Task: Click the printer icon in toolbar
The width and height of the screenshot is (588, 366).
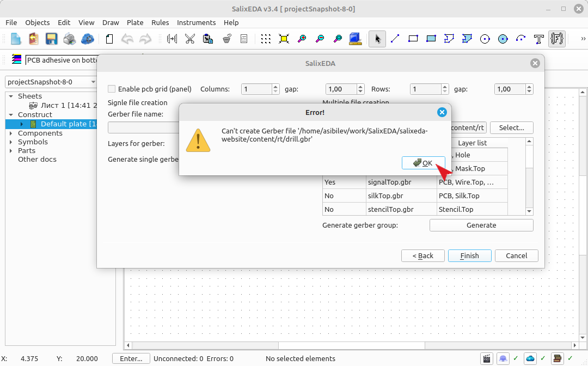Action: (x=69, y=39)
